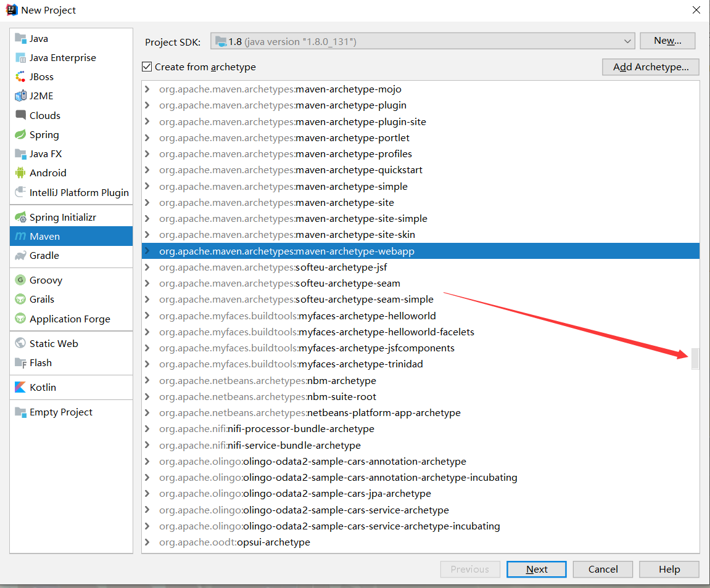This screenshot has height=588, width=710.
Task: Select nifi-service-bundle-archetype row
Action: coord(421,445)
